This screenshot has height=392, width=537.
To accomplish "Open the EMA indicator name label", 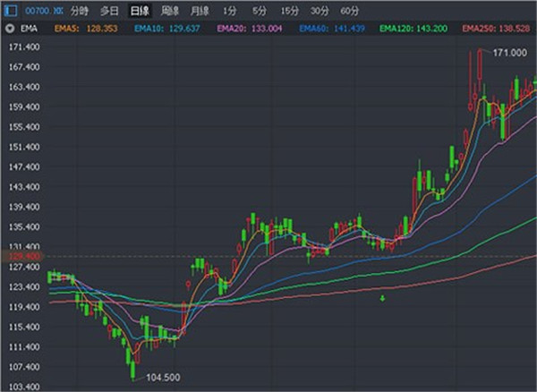I will (28, 29).
